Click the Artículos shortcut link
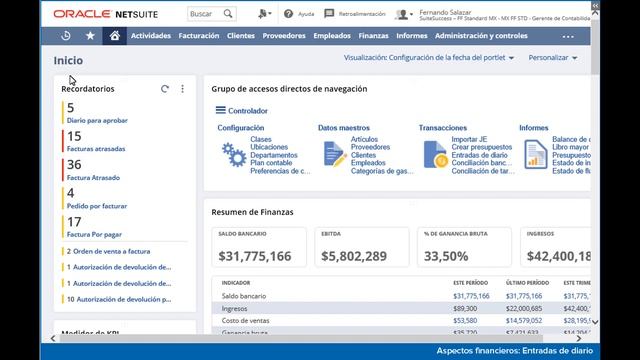Image resolution: width=640 pixels, height=360 pixels. 364,139
